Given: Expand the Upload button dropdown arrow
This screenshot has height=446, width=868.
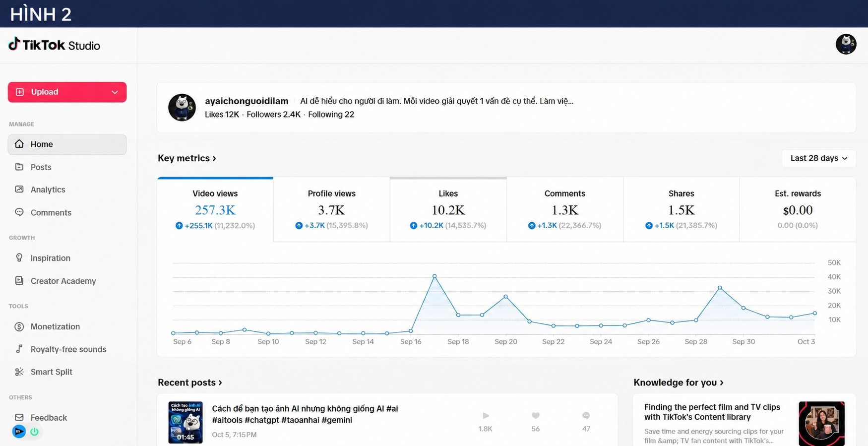Looking at the screenshot, I should (x=115, y=92).
